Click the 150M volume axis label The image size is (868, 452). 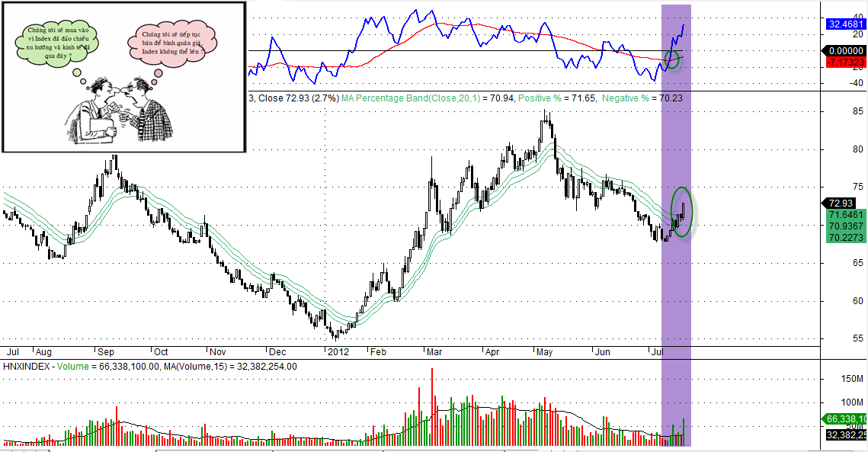coord(852,379)
